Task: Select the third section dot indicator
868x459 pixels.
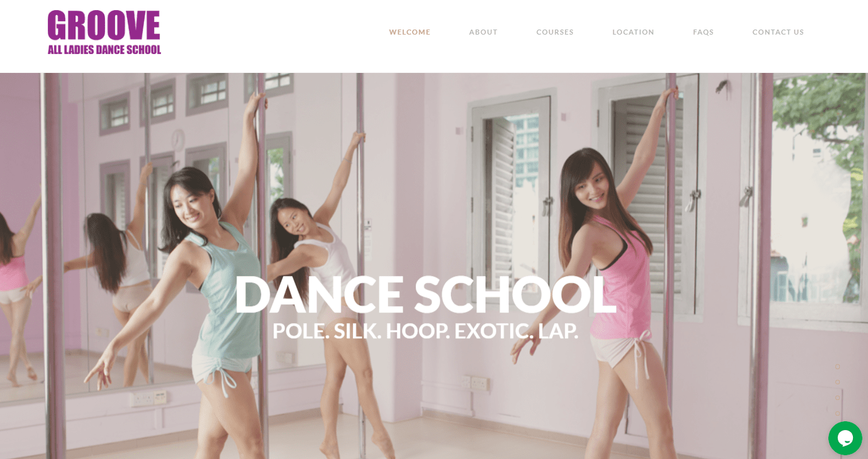Action: 837,397
